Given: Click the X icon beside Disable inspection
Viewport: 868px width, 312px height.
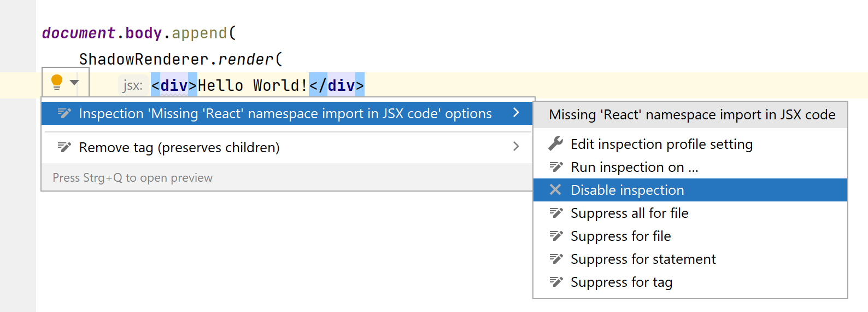Looking at the screenshot, I should point(555,189).
